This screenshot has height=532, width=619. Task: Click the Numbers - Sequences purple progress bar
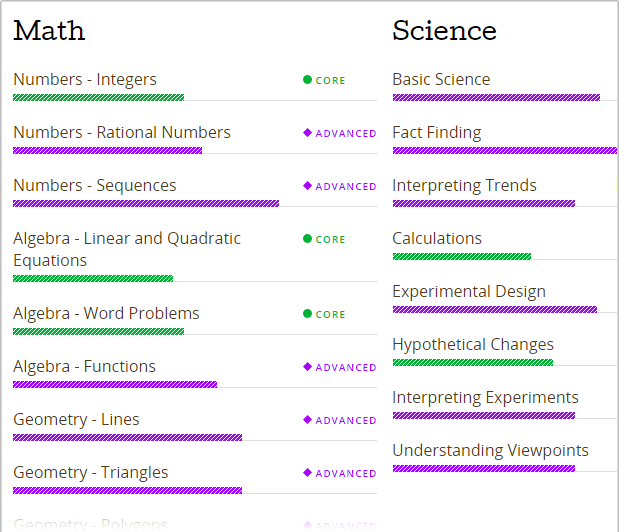pyautogui.click(x=146, y=204)
